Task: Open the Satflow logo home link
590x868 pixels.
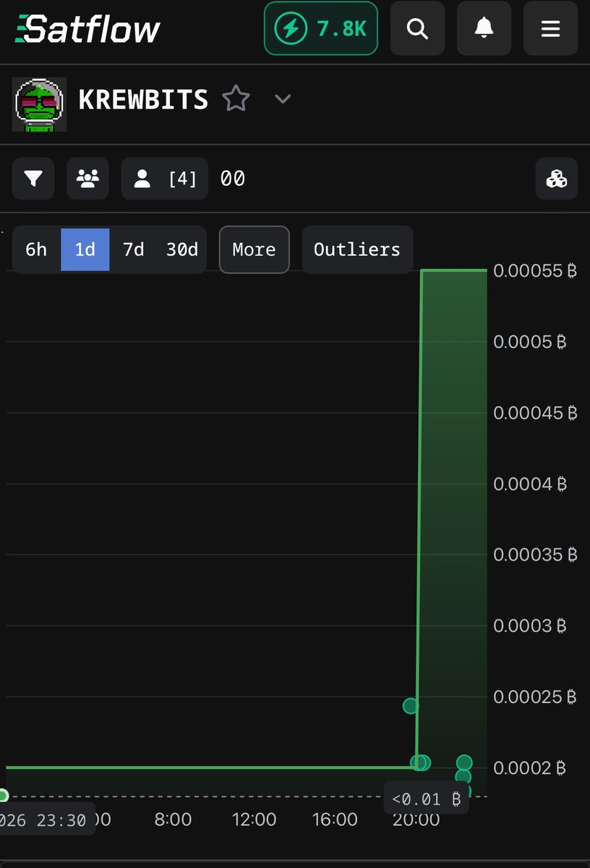Action: click(x=87, y=29)
